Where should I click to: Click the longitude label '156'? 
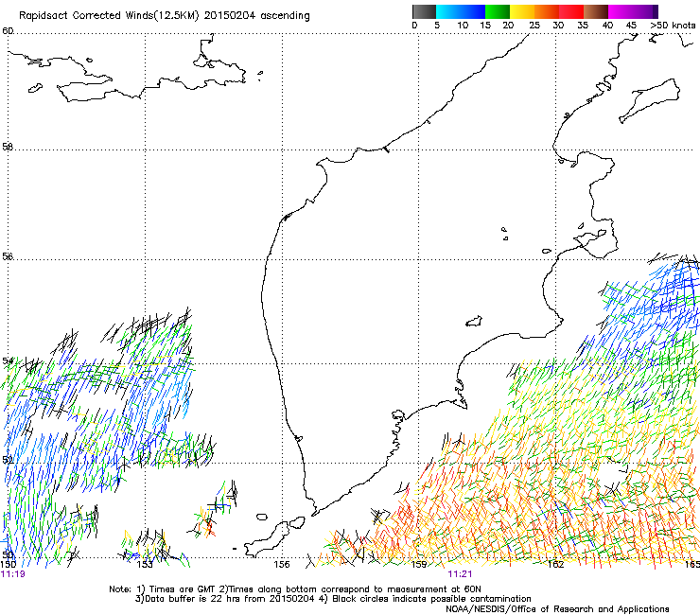click(282, 565)
